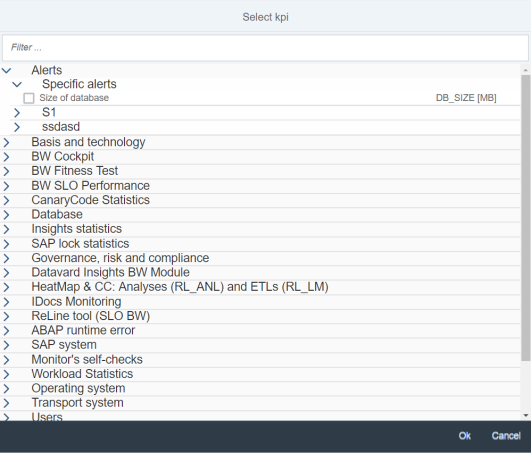This screenshot has height=453, width=531.
Task: Tick the Size of database checkbox
Action: click(29, 98)
